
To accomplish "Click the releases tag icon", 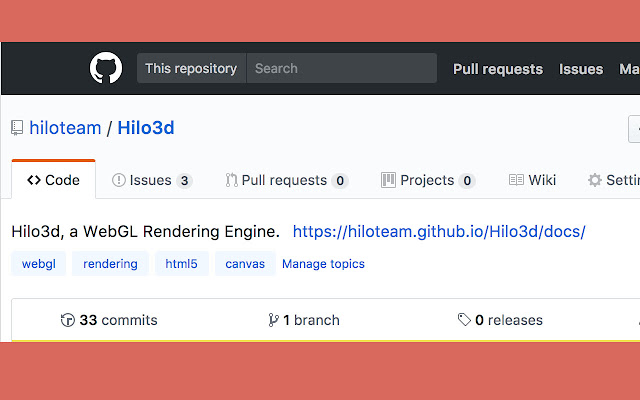I will pyautogui.click(x=464, y=320).
